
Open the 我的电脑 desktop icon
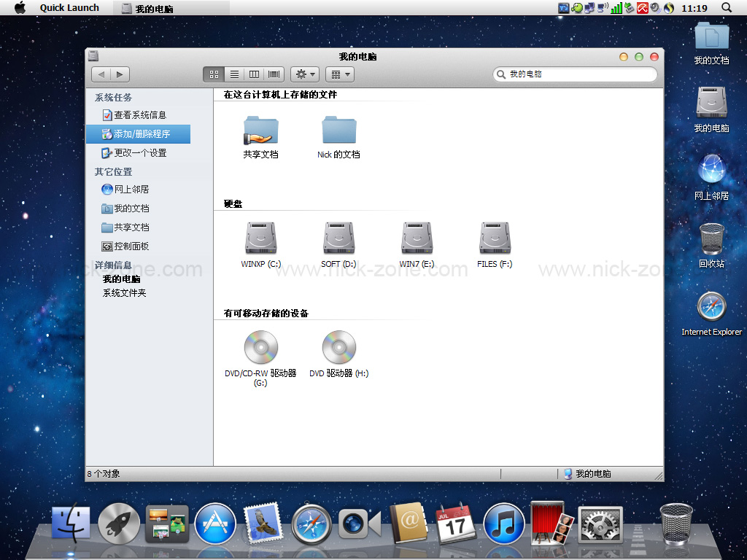[711, 109]
